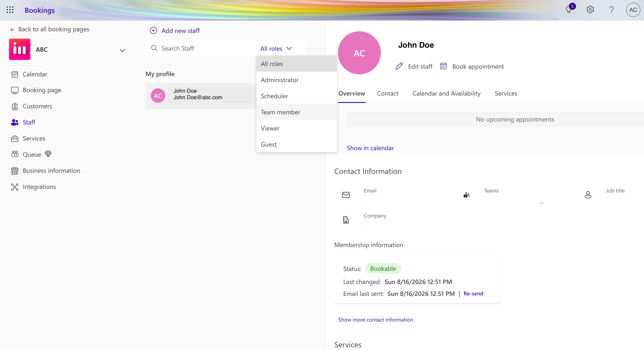This screenshot has height=350, width=644.
Task: Click the Edit staff pencil icon
Action: point(399,66)
